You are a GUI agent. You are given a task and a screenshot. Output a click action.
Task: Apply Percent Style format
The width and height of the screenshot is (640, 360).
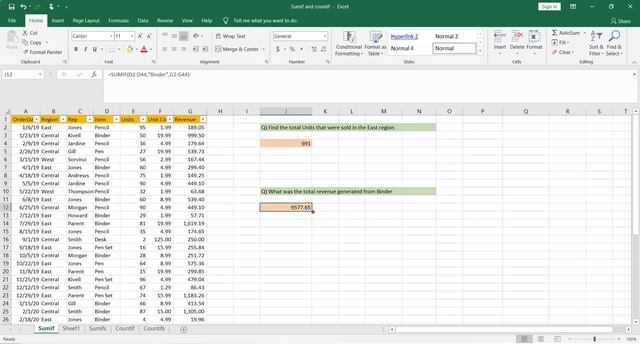click(x=292, y=49)
